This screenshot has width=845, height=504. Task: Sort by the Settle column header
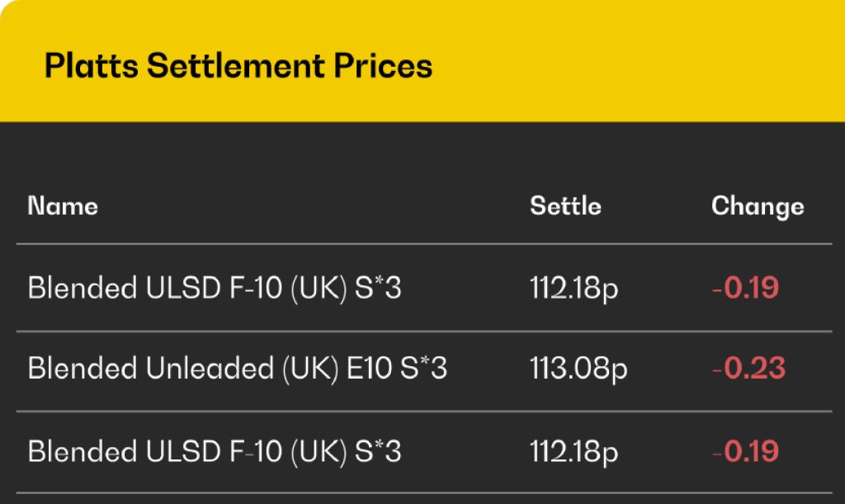[x=565, y=205]
